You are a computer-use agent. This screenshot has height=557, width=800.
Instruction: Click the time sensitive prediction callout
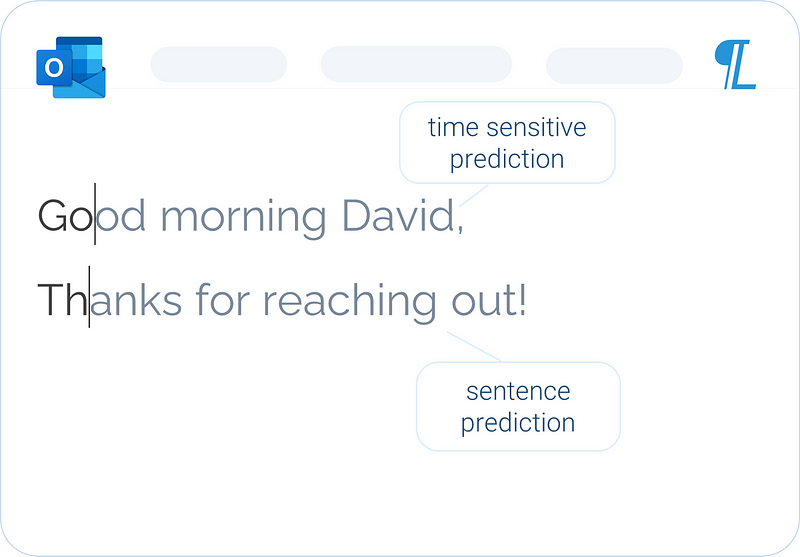[507, 142]
